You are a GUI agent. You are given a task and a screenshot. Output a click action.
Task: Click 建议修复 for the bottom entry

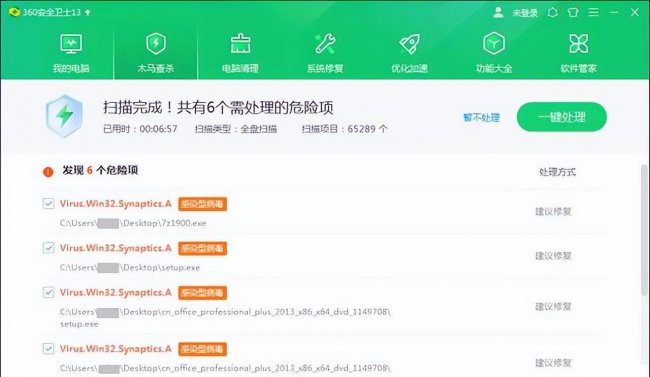click(x=553, y=363)
